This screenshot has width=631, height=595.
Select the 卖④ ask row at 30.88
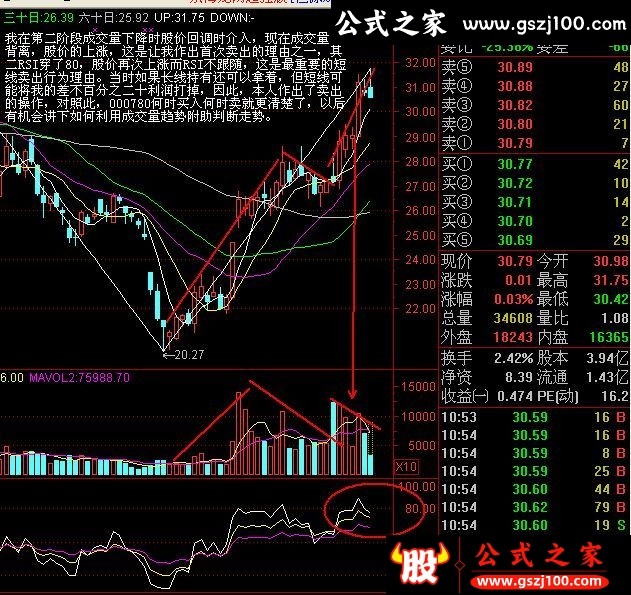(x=534, y=86)
